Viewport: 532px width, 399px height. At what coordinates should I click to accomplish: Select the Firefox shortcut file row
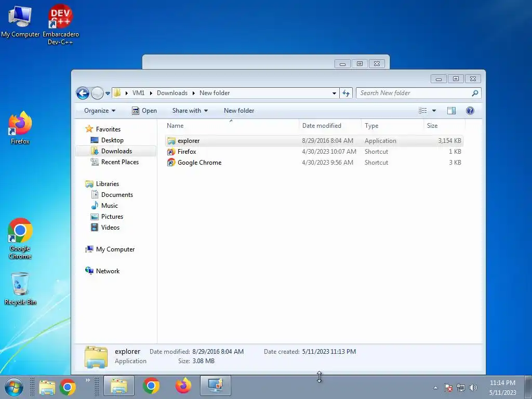(x=314, y=152)
